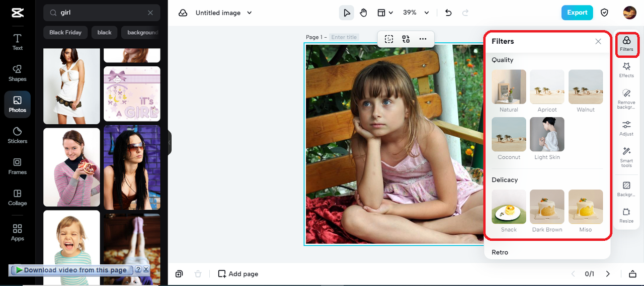
Task: Click the girl image on canvas
Action: click(393, 144)
